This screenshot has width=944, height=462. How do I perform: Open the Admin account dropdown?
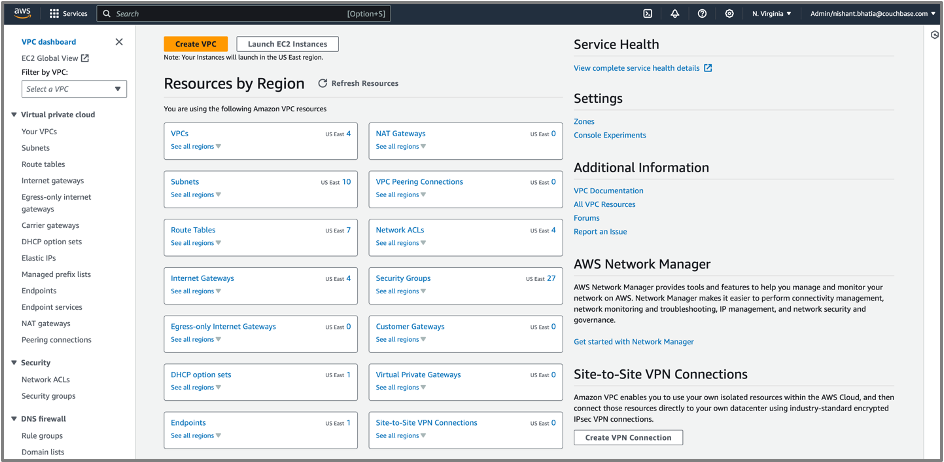873,13
